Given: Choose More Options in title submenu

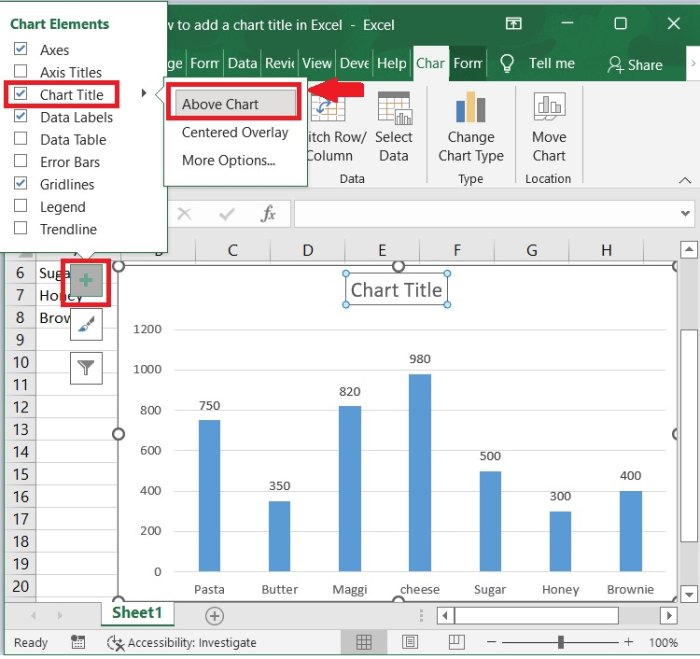Looking at the screenshot, I should click(x=228, y=160).
